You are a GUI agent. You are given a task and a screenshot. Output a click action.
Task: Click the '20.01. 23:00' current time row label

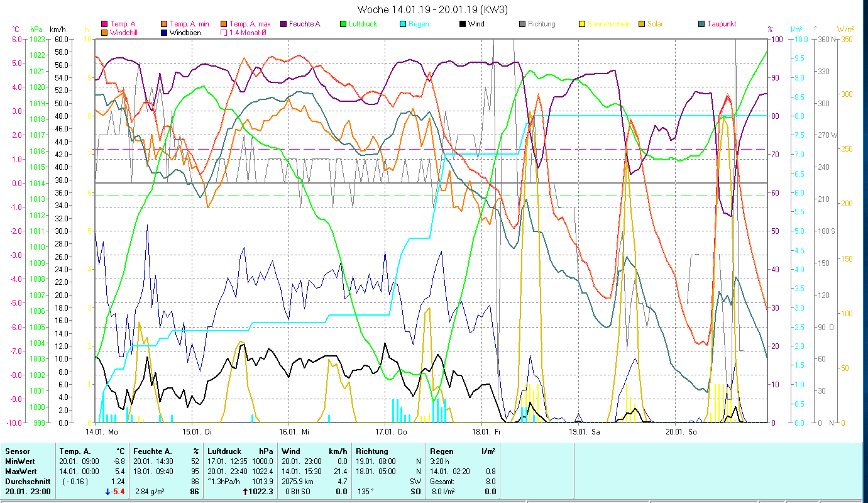tap(27, 492)
